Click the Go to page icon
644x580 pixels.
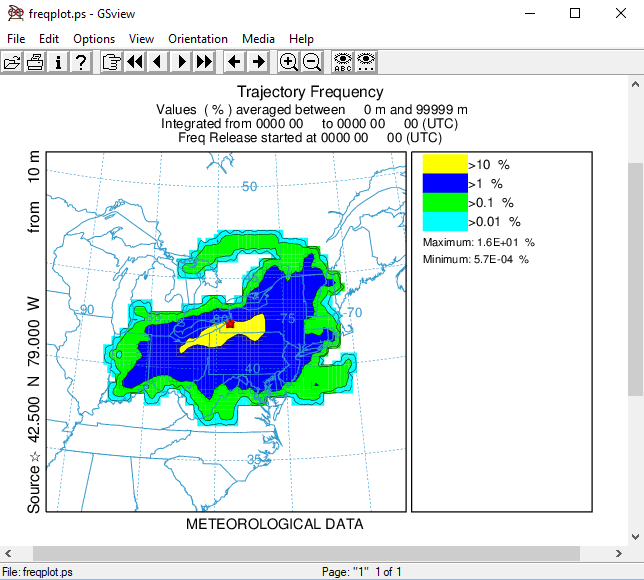coord(111,62)
